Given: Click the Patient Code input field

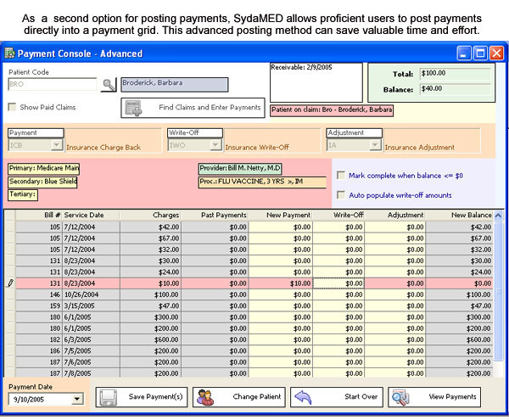Looking at the screenshot, I should click(50, 85).
